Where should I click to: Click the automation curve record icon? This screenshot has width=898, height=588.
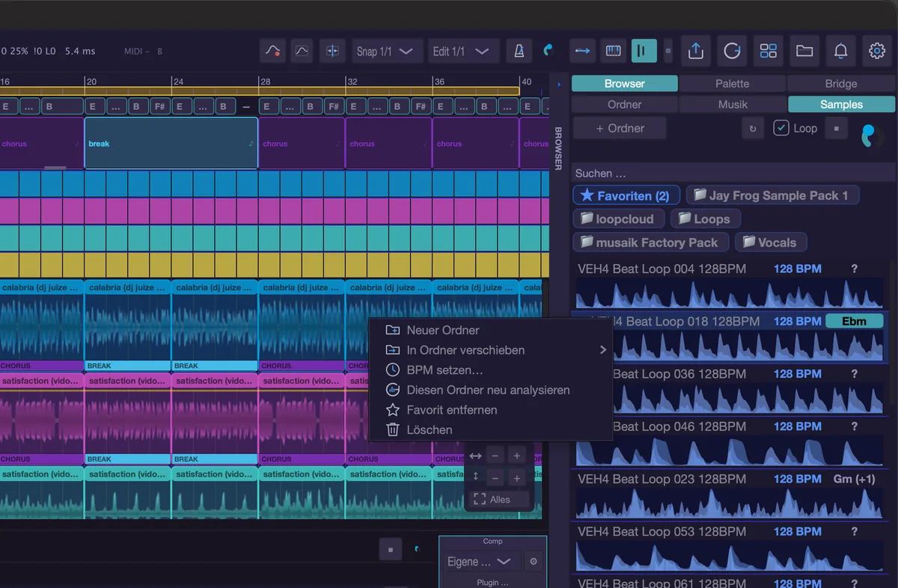pos(272,51)
